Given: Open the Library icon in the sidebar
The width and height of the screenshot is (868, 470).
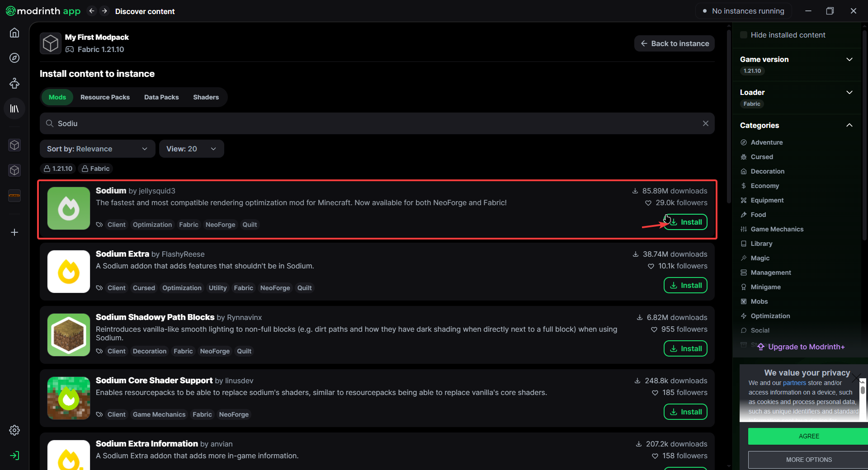Looking at the screenshot, I should click(14, 108).
